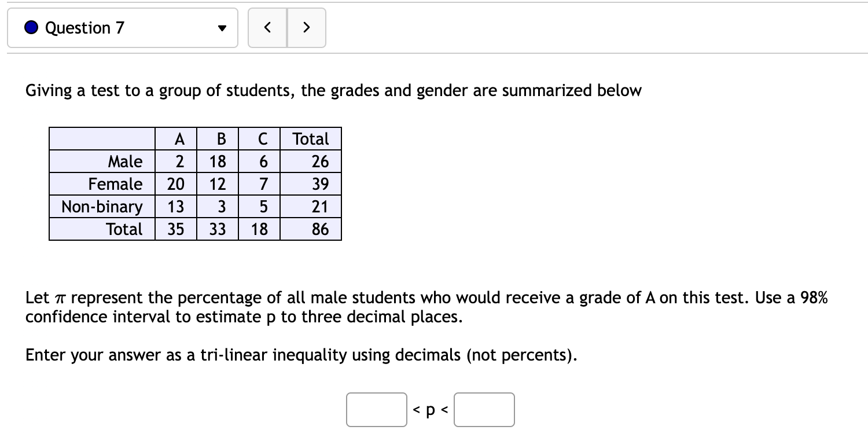Click the left chevron navigation icon
This screenshot has width=868, height=441.
tap(267, 27)
